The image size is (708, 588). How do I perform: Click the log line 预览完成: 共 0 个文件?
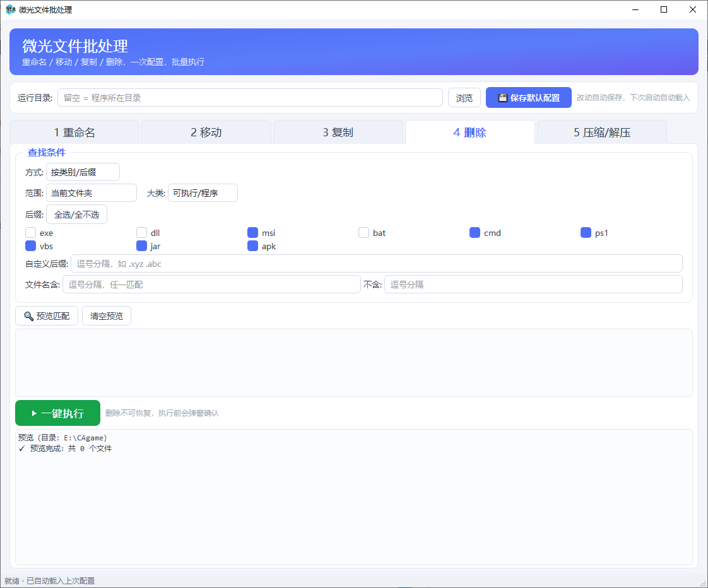tap(66, 449)
